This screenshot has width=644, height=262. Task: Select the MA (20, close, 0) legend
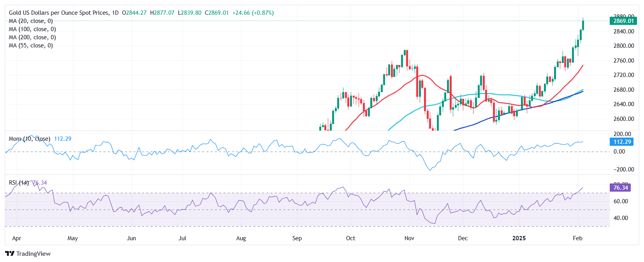pos(31,21)
